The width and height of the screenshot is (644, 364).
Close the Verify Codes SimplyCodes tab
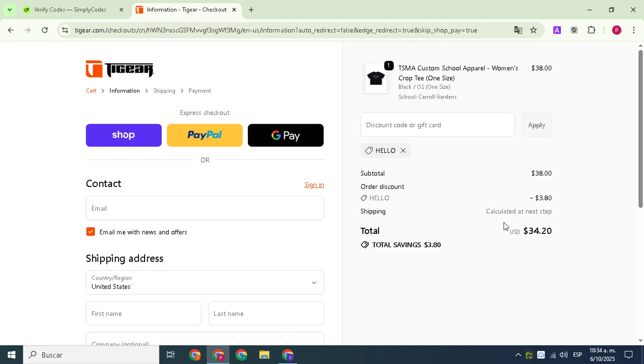[121, 9]
